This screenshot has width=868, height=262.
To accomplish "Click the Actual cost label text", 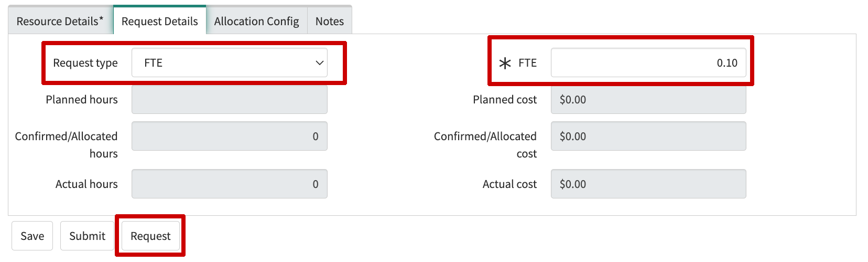I will pyautogui.click(x=509, y=184).
